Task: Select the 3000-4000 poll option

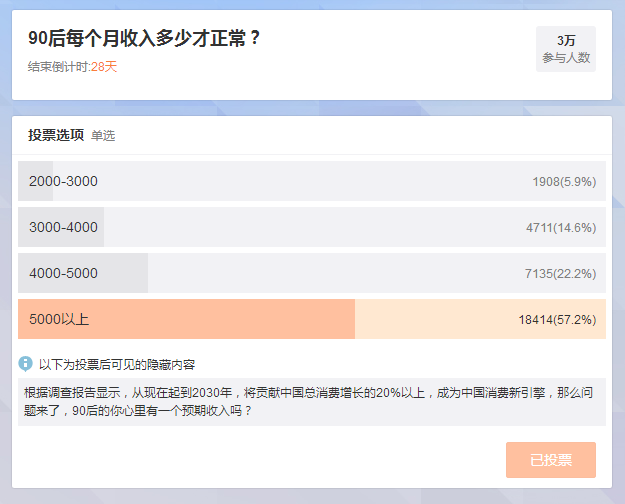Action: [312, 227]
